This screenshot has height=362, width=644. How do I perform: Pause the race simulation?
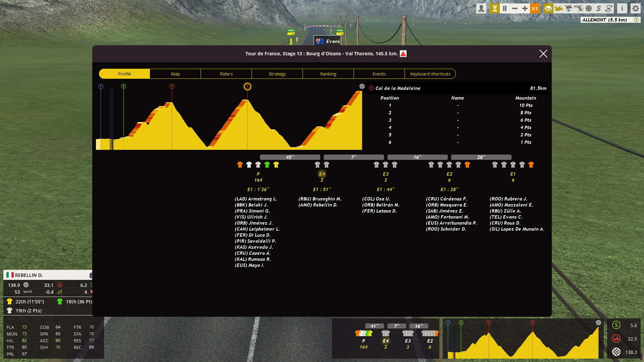505,8
